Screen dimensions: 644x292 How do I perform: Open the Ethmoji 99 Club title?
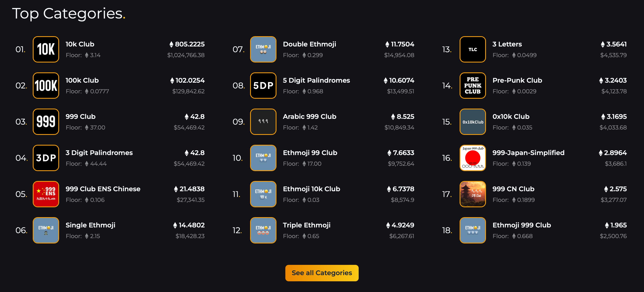pyautogui.click(x=310, y=153)
